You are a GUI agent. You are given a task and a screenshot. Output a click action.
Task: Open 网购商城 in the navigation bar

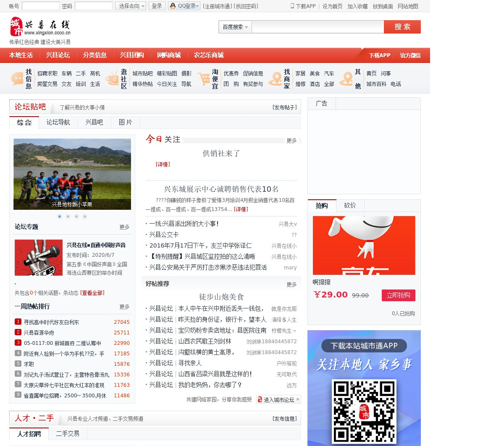point(169,55)
